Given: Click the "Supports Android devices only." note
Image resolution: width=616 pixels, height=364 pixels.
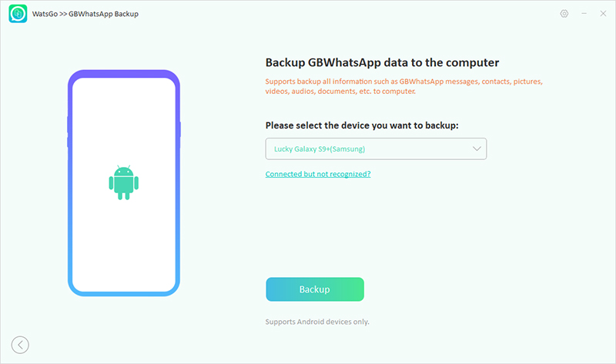Looking at the screenshot, I should pos(317,321).
